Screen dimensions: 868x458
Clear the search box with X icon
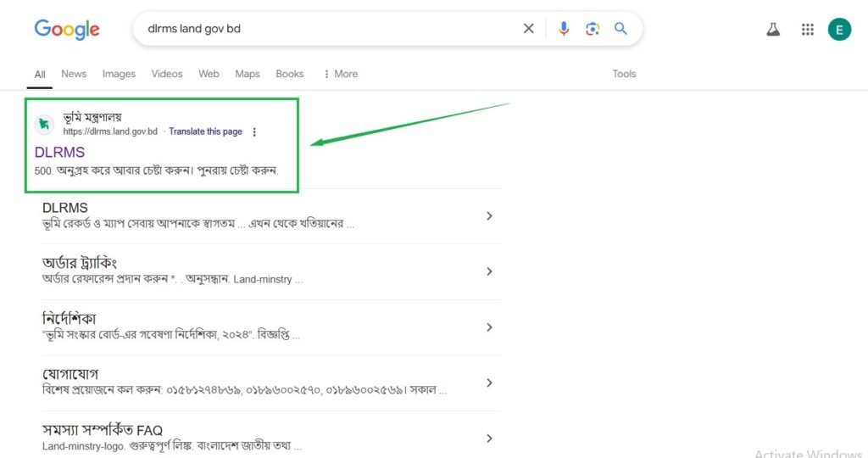coord(529,28)
